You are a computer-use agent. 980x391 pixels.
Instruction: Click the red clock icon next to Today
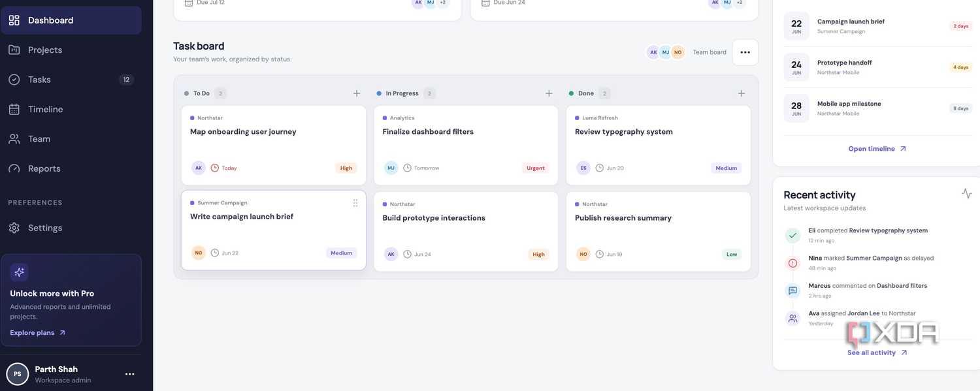[x=215, y=168]
